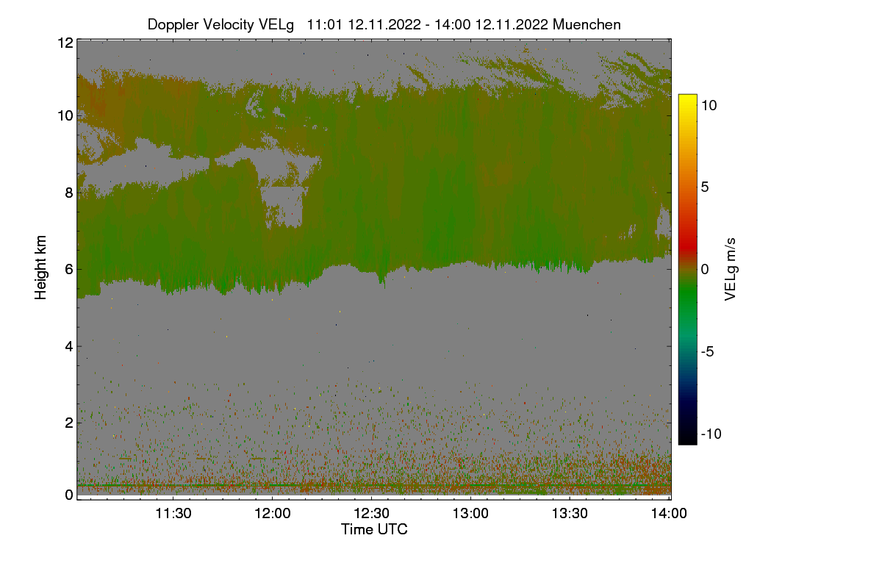Click colorbar tick label '0'
882x588 pixels.
pos(705,269)
